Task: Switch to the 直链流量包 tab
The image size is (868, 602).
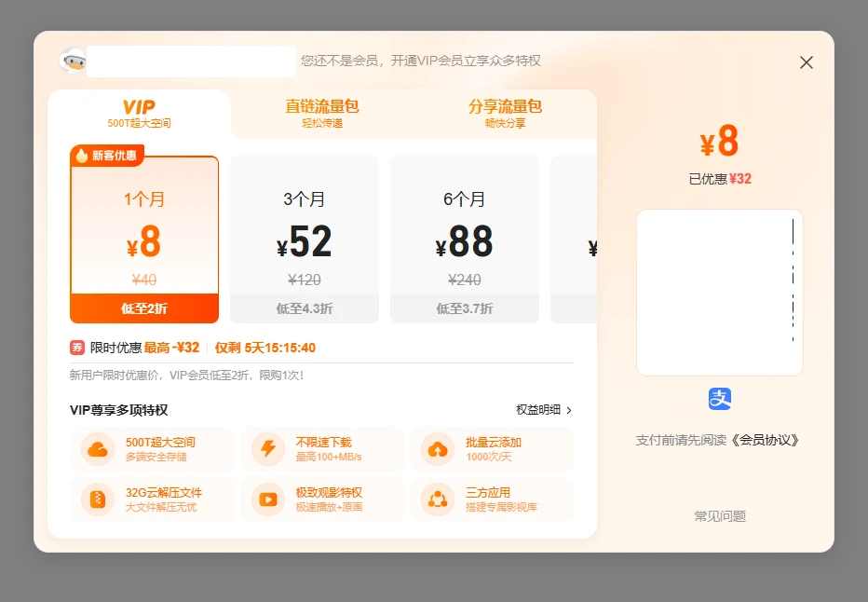Action: (320, 112)
